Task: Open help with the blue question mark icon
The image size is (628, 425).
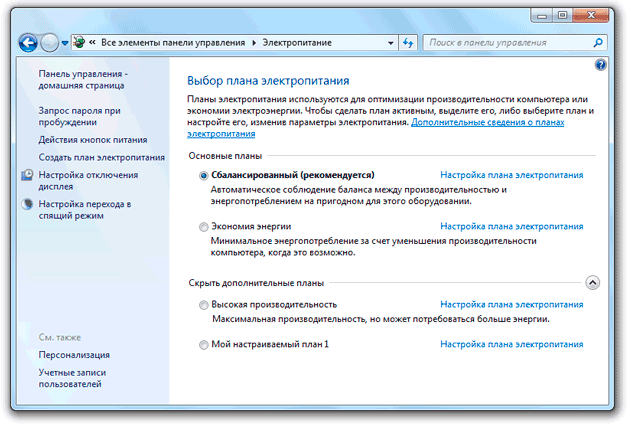Action: click(x=600, y=65)
